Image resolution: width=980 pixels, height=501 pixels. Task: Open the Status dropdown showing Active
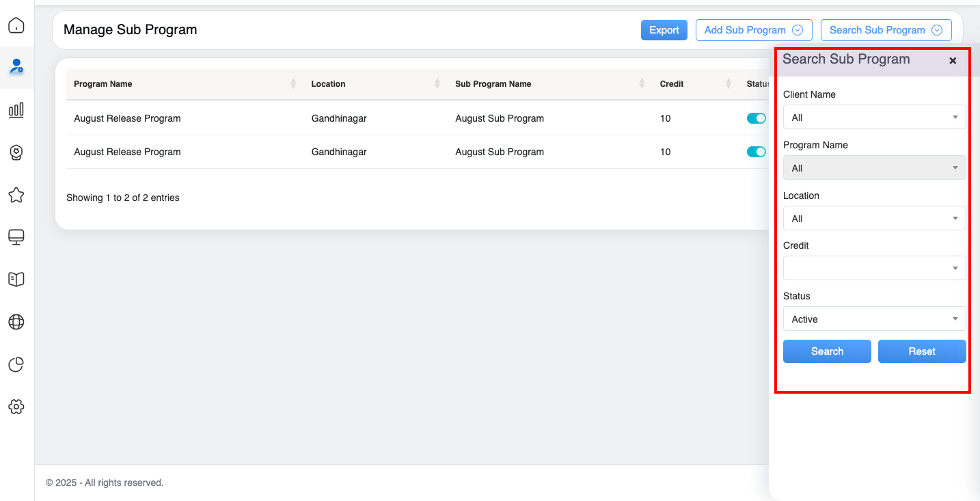874,319
